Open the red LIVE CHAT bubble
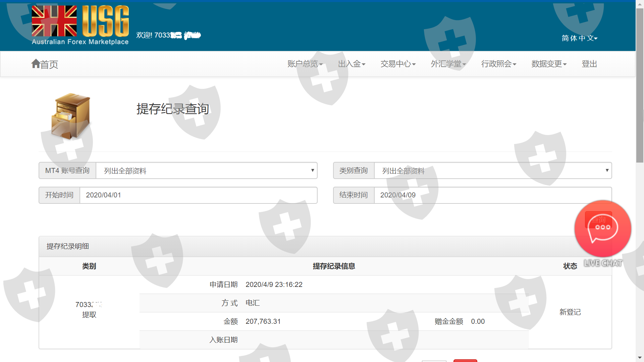 (603, 229)
